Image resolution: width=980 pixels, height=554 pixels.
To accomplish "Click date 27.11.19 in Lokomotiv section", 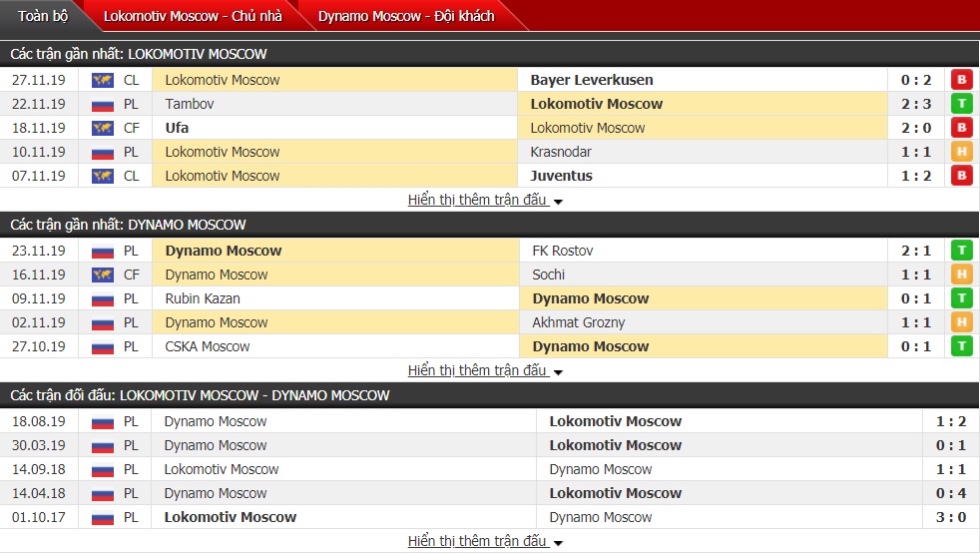I will coord(38,80).
